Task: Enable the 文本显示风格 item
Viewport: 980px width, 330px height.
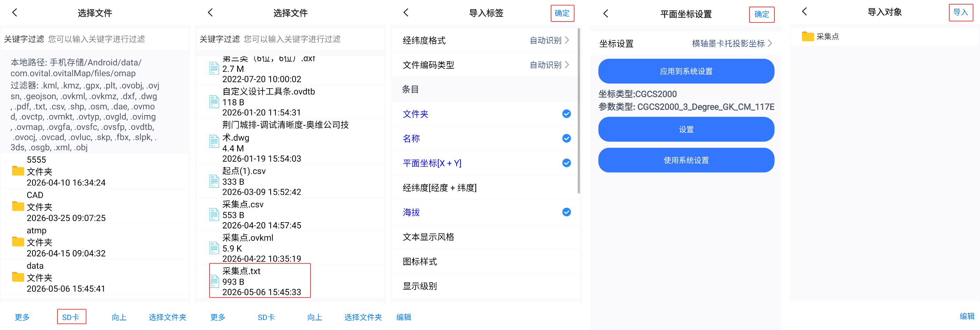Action: (x=486, y=237)
